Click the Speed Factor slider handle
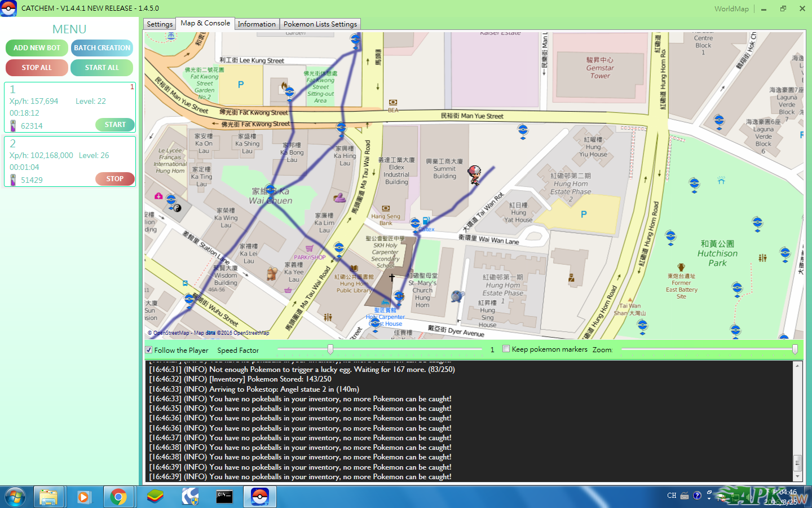Screen dimensions: 812x508 [330, 349]
